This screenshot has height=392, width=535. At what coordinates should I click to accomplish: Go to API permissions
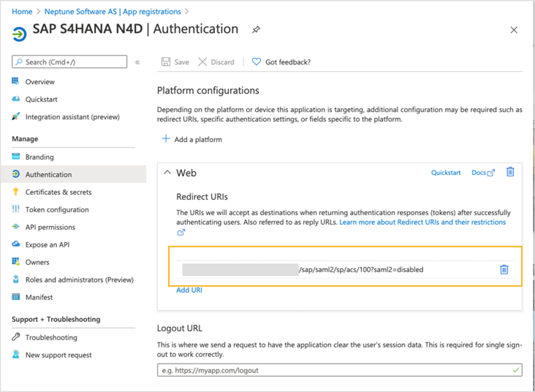[x=50, y=227]
